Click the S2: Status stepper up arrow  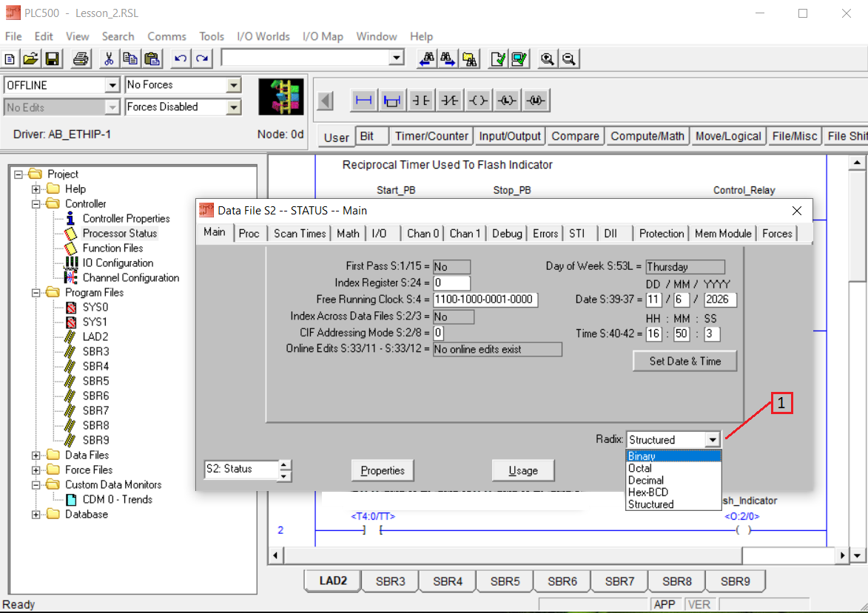coord(284,464)
